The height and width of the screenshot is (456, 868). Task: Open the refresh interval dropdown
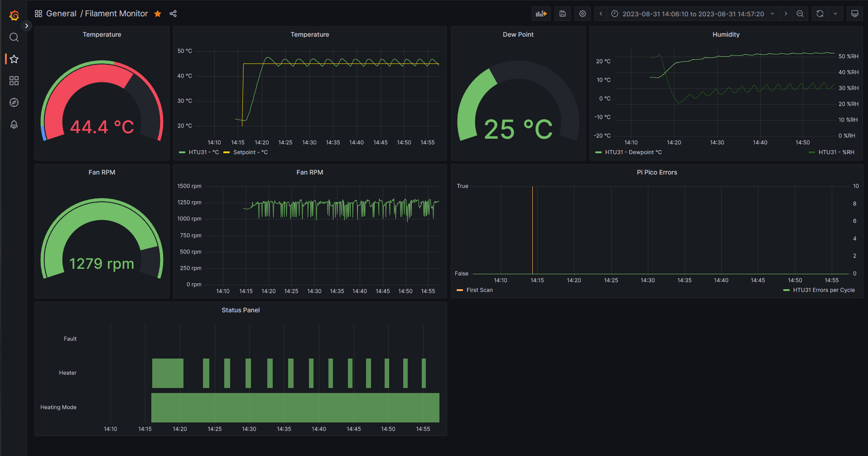[835, 14]
